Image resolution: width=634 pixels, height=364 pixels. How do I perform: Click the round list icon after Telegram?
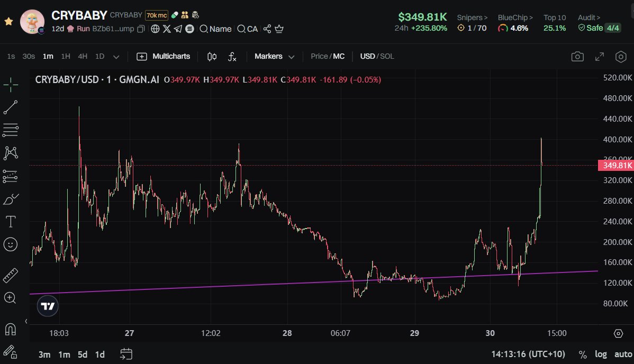pos(189,29)
